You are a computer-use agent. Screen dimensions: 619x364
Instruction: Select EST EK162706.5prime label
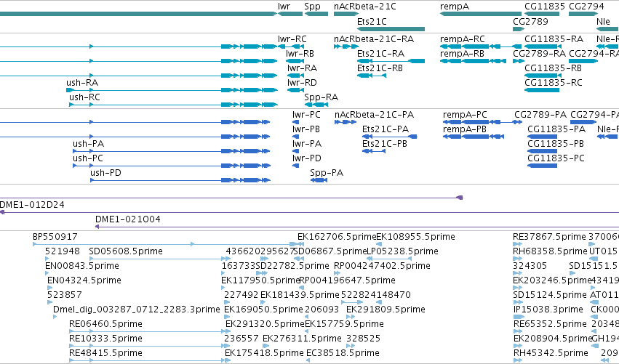[337, 237]
